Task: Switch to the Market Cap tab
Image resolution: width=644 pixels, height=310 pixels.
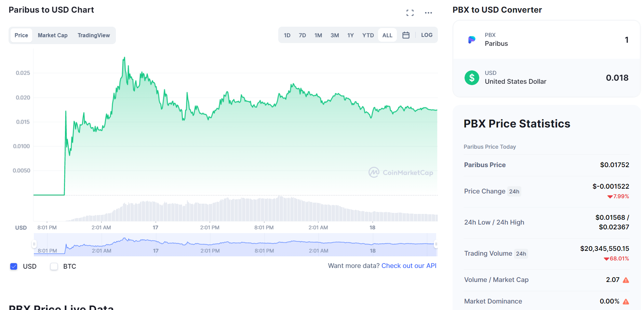Action: point(53,35)
